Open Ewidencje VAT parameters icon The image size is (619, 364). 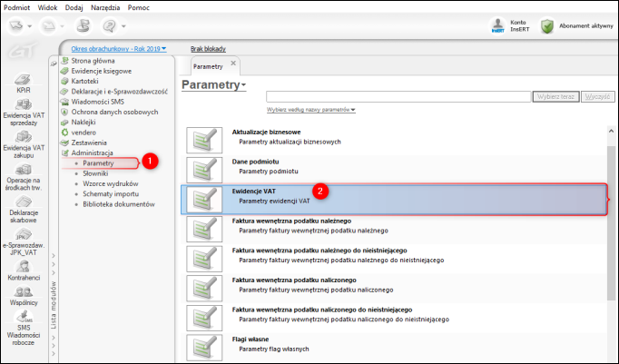click(x=204, y=200)
